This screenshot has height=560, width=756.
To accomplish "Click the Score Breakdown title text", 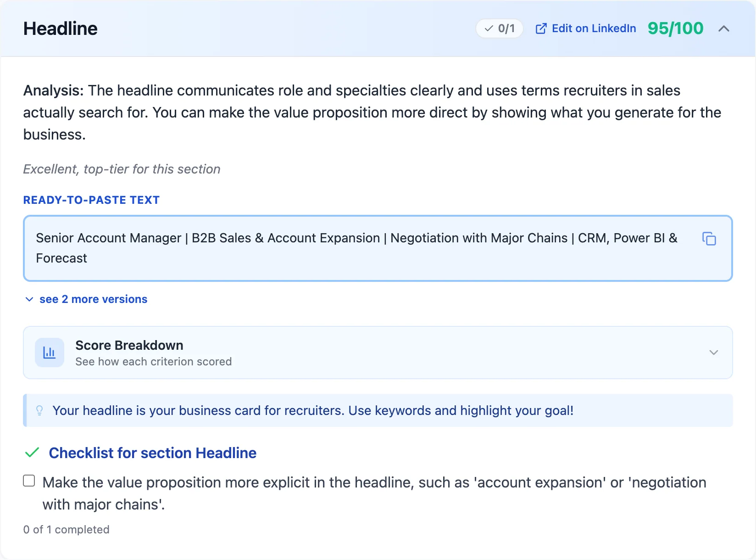I will click(x=129, y=345).
